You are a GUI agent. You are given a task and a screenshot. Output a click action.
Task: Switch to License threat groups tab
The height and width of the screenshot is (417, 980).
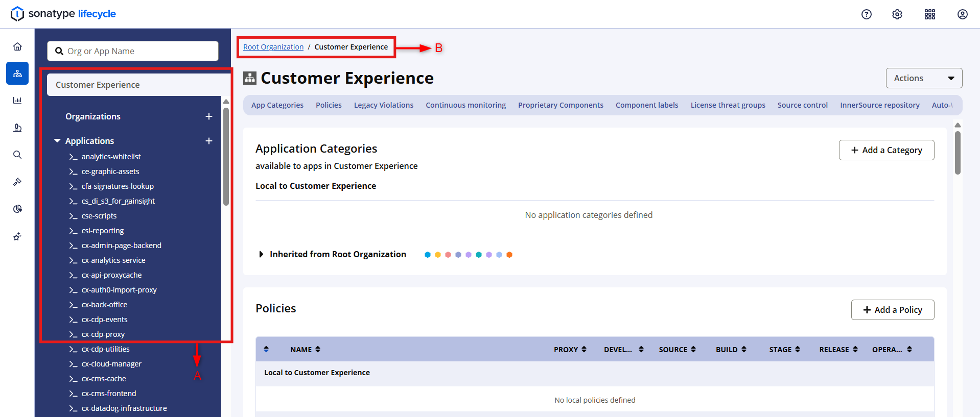[x=728, y=105]
